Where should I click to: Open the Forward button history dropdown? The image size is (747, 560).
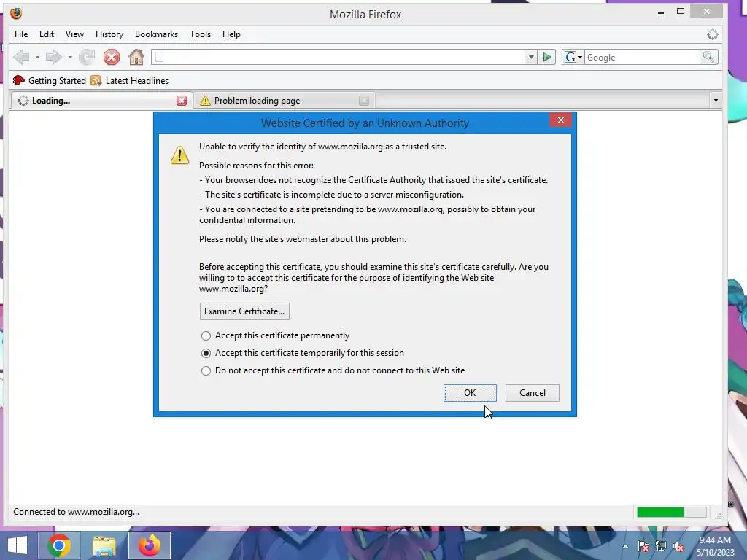[x=70, y=57]
